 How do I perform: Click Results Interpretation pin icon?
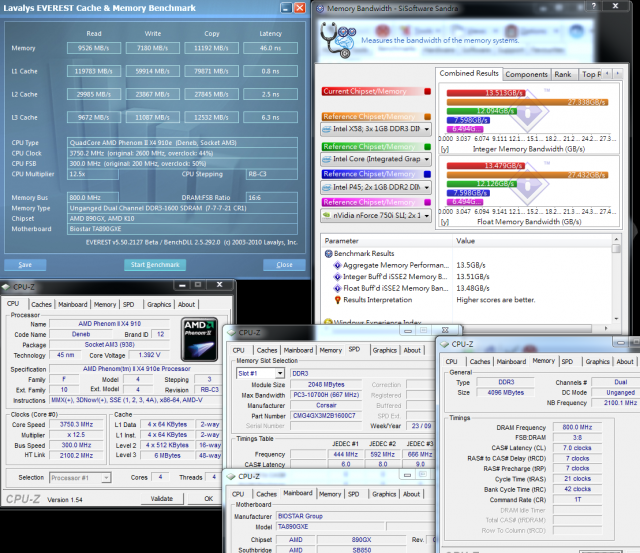pos(337,300)
